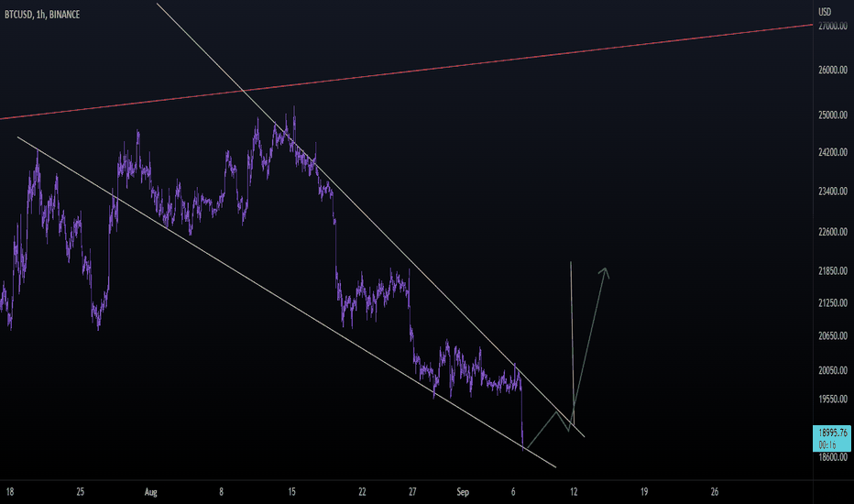Screen dimensions: 854x504
Task: Click the 18600.00 price axis label
Action: [833, 457]
